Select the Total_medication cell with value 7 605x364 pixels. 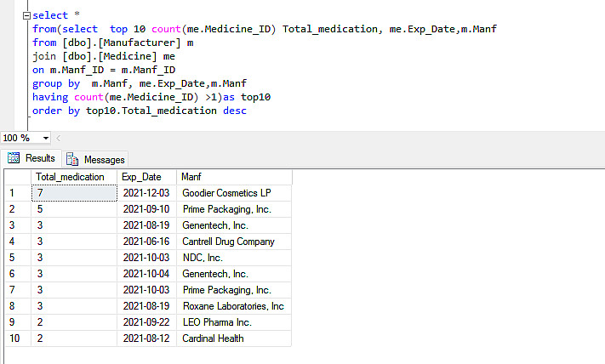[74, 193]
